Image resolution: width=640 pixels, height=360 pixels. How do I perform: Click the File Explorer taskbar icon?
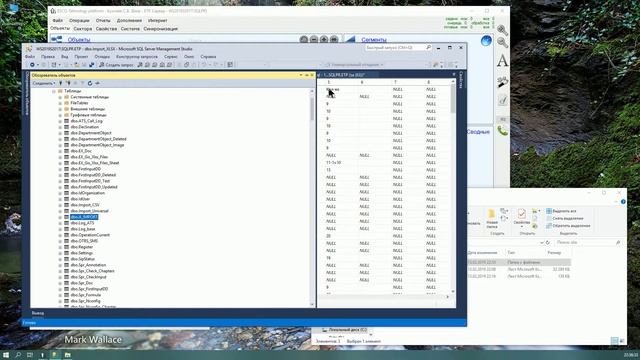tap(68, 355)
